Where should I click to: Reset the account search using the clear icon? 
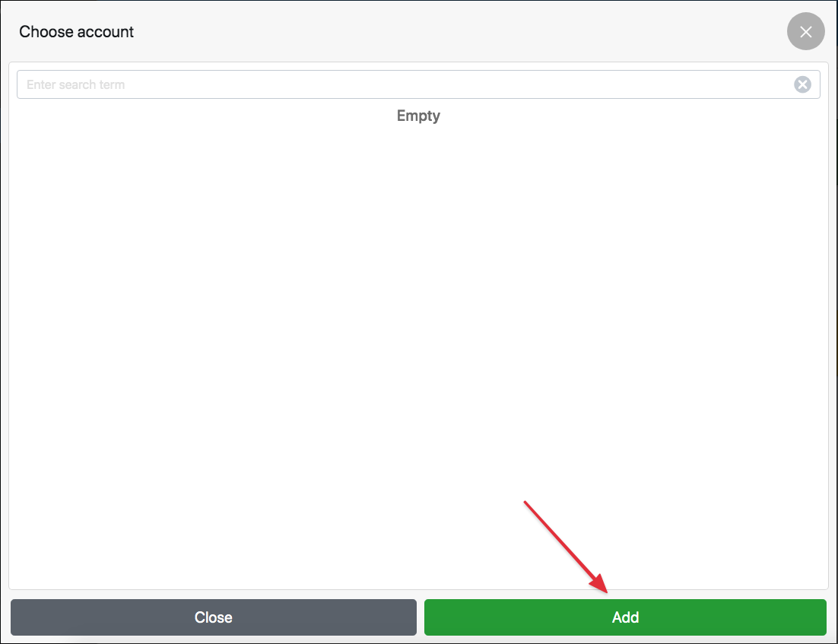pyautogui.click(x=802, y=84)
